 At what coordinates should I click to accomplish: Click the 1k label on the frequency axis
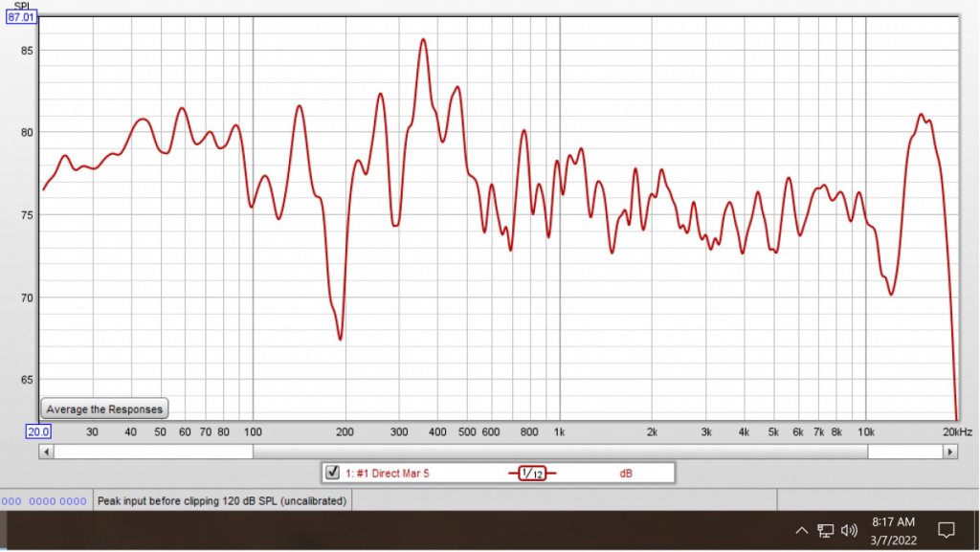559,431
